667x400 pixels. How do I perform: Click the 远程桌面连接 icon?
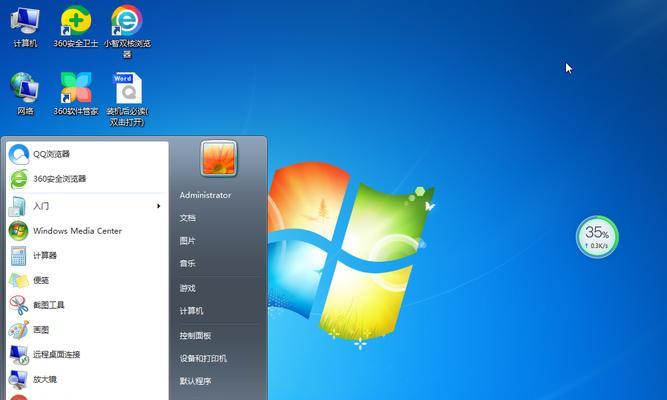point(19,354)
